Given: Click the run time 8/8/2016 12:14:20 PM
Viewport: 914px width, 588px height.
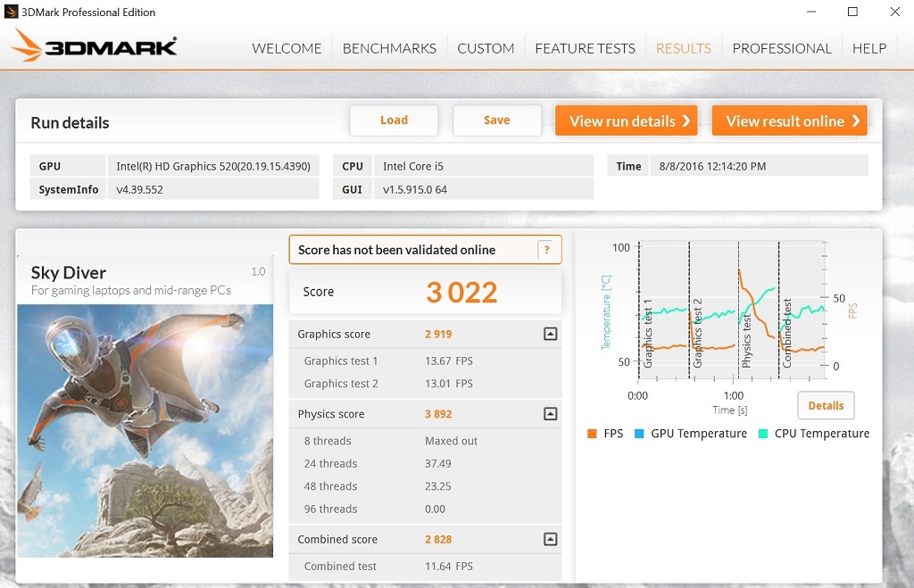Looking at the screenshot, I should tap(712, 167).
